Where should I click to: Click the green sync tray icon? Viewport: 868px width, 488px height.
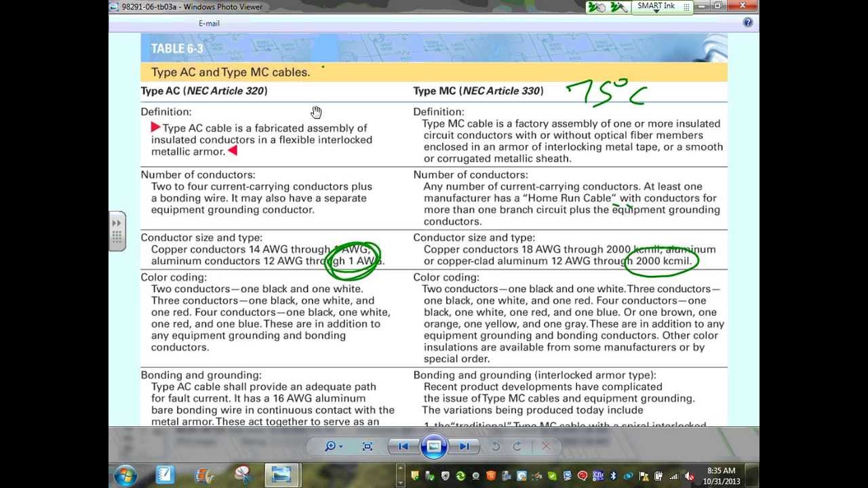[x=460, y=476]
